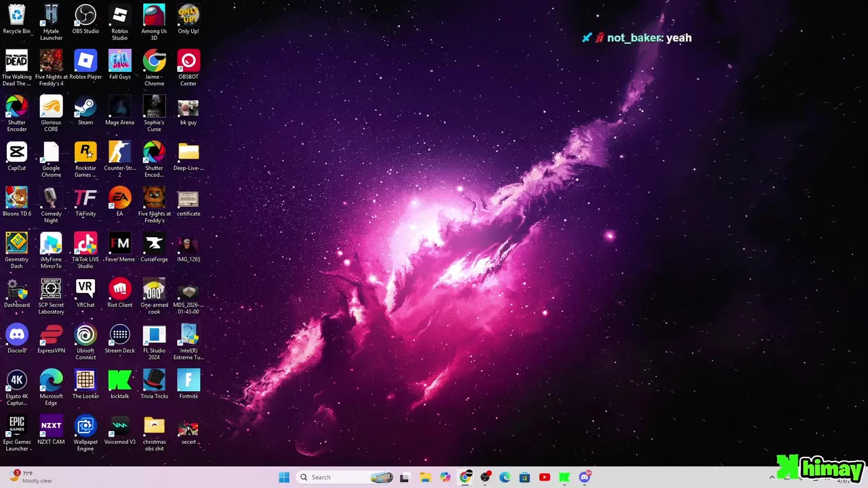
Task: Open Rockstar Games launcher icon
Action: (x=85, y=159)
